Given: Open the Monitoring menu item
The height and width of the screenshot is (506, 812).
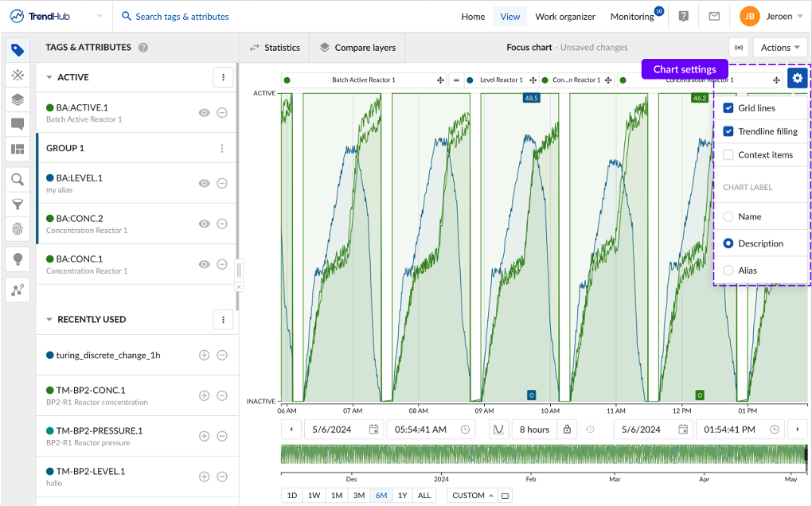Looking at the screenshot, I should coord(631,17).
